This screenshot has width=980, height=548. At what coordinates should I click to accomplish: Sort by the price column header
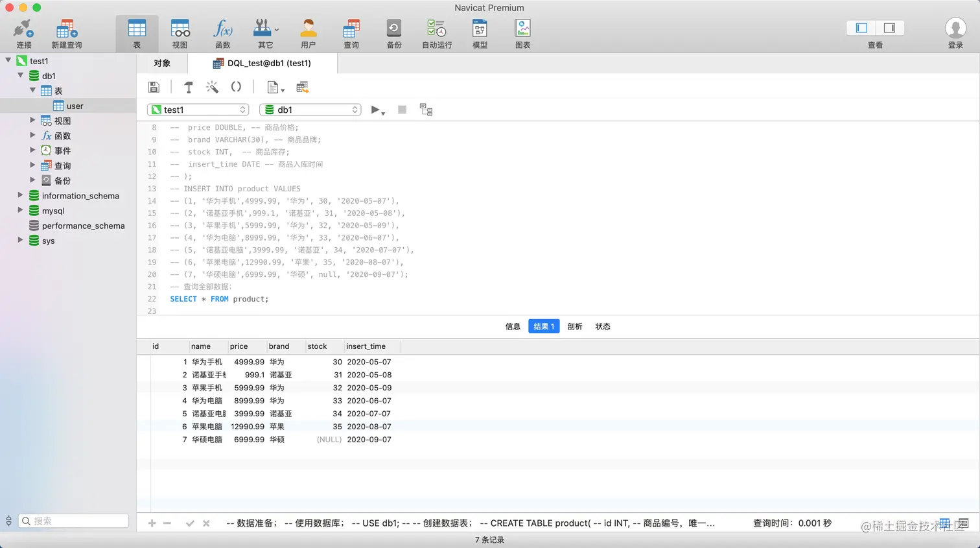(247, 346)
